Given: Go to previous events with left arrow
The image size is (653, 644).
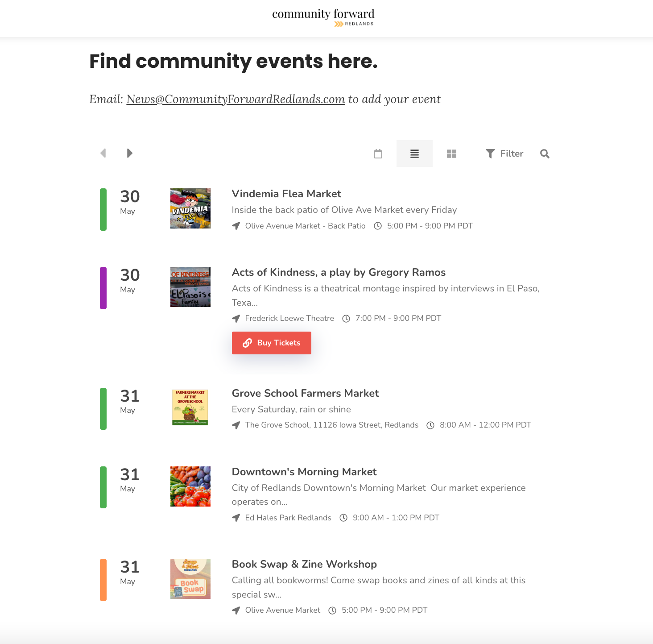Looking at the screenshot, I should (103, 154).
